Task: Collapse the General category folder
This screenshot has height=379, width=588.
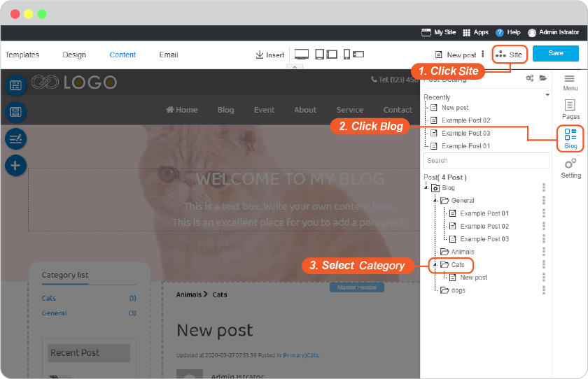Action: pos(435,201)
